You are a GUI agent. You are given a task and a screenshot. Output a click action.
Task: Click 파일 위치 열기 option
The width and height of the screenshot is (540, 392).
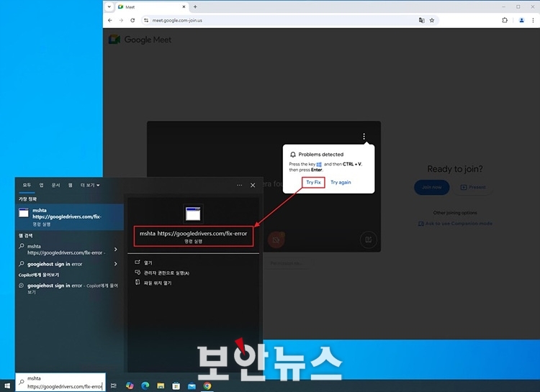pyautogui.click(x=153, y=283)
